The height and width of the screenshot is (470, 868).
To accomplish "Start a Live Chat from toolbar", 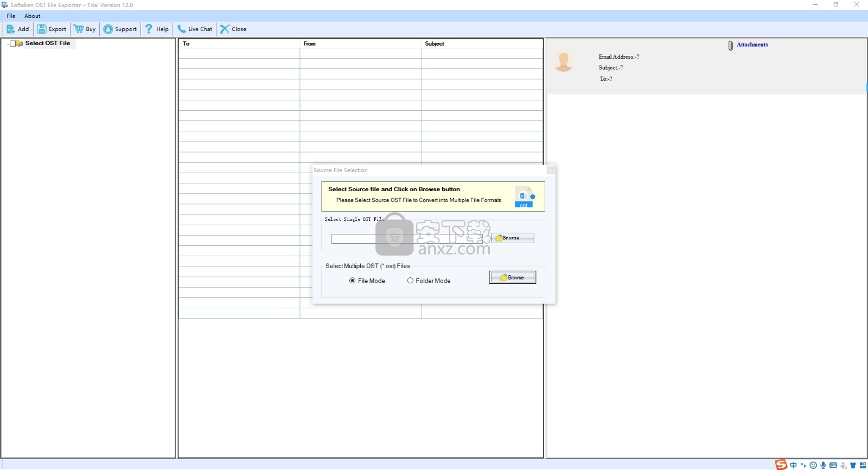I will [194, 29].
